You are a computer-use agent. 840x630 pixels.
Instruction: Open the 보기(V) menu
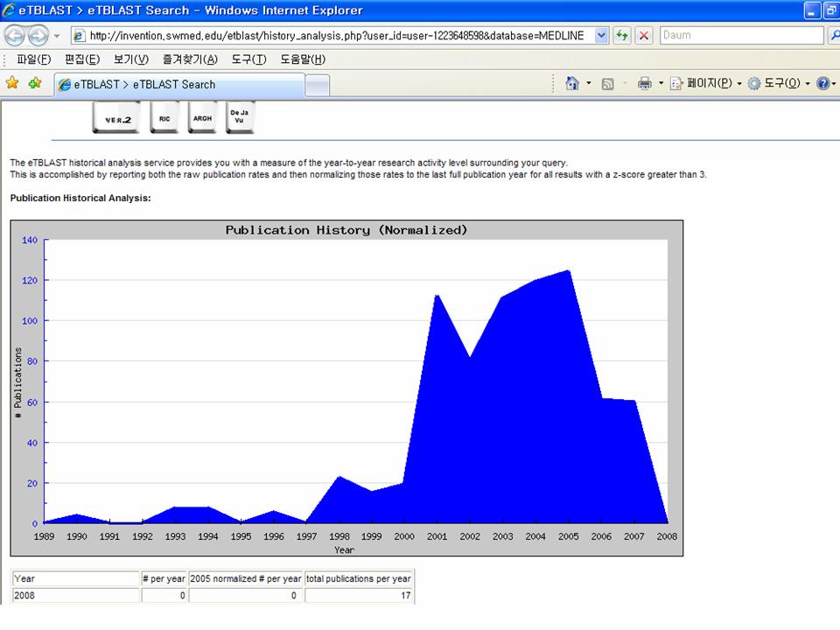point(130,59)
